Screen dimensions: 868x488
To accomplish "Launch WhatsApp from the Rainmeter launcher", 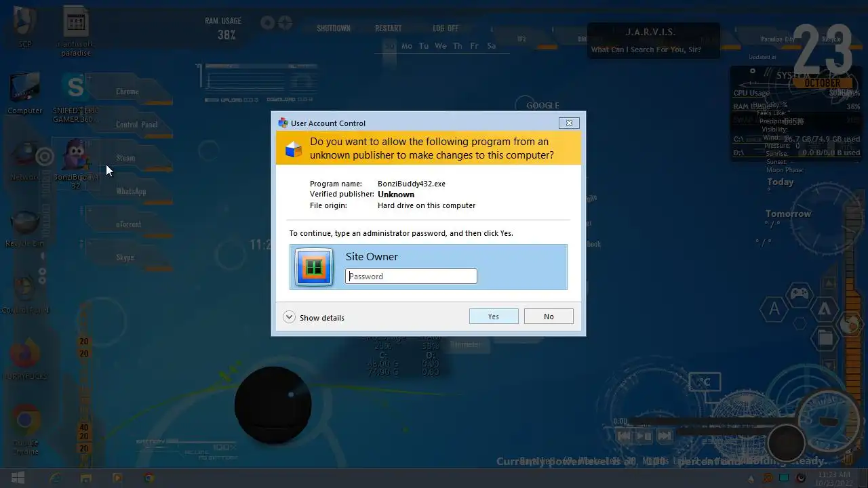I will 131,191.
